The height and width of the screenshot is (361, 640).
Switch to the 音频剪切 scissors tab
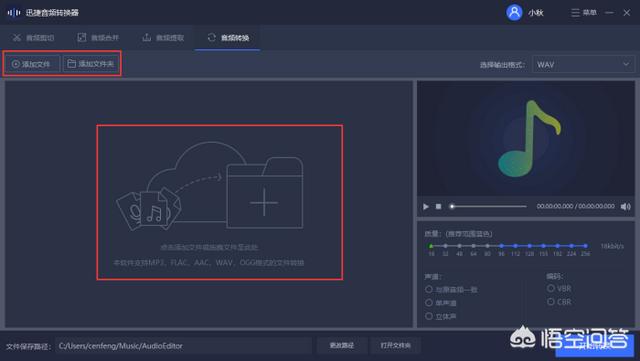pyautogui.click(x=33, y=38)
